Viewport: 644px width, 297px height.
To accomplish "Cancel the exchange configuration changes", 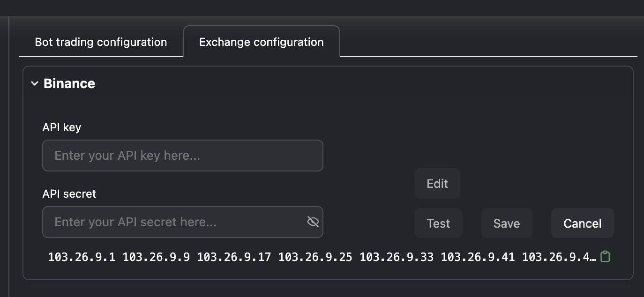I will click(x=583, y=223).
